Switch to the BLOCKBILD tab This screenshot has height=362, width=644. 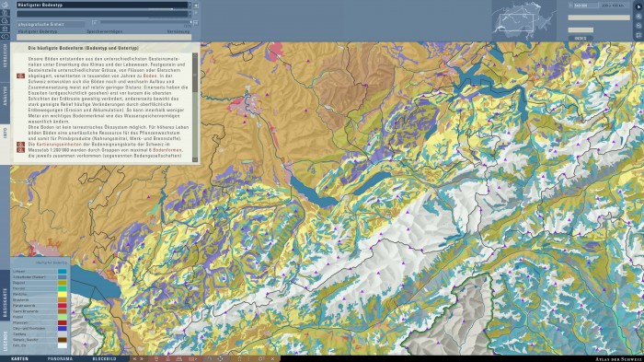[104, 358]
